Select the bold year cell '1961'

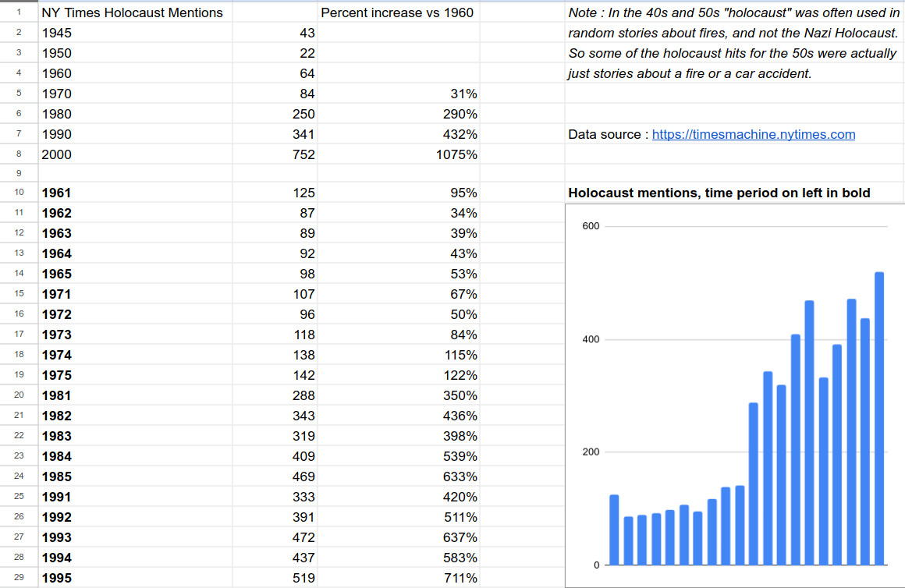(x=136, y=192)
